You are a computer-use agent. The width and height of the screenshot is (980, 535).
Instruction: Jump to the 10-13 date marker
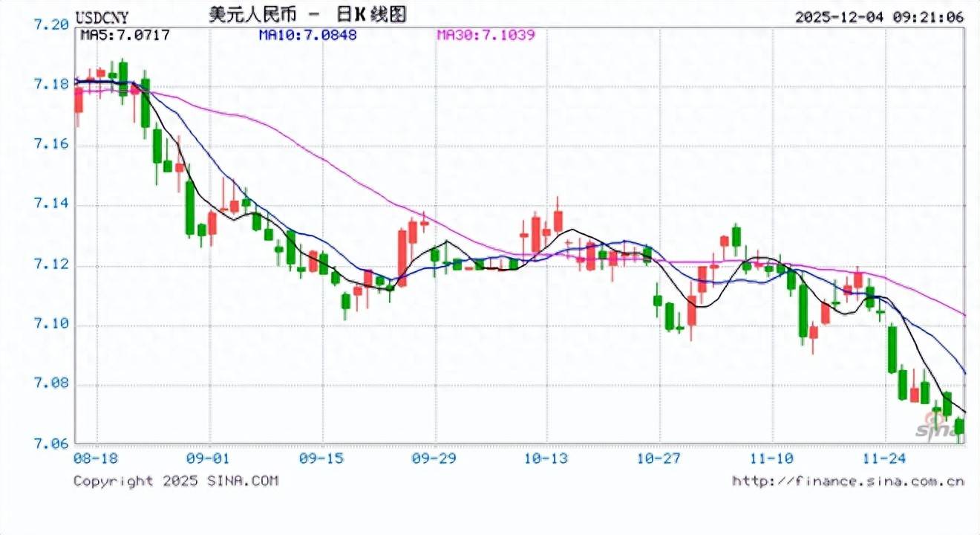coord(547,458)
